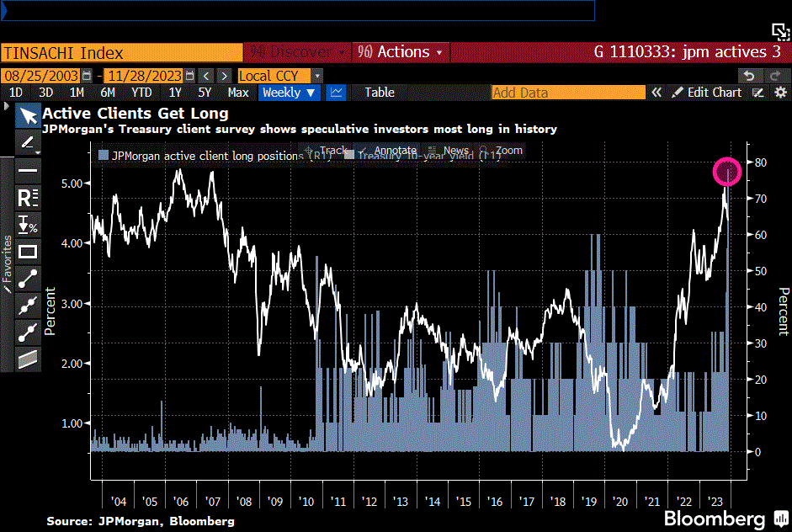Click the 5.00 left axis value

(x=72, y=184)
